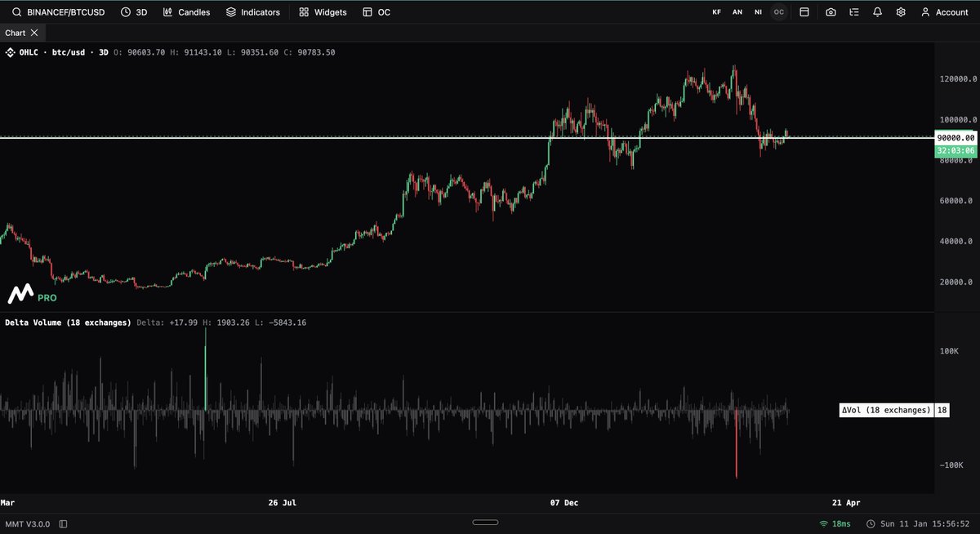The image size is (980, 534).
Task: Open the BINANCEF/BTCUSD symbol search
Action: coord(57,12)
